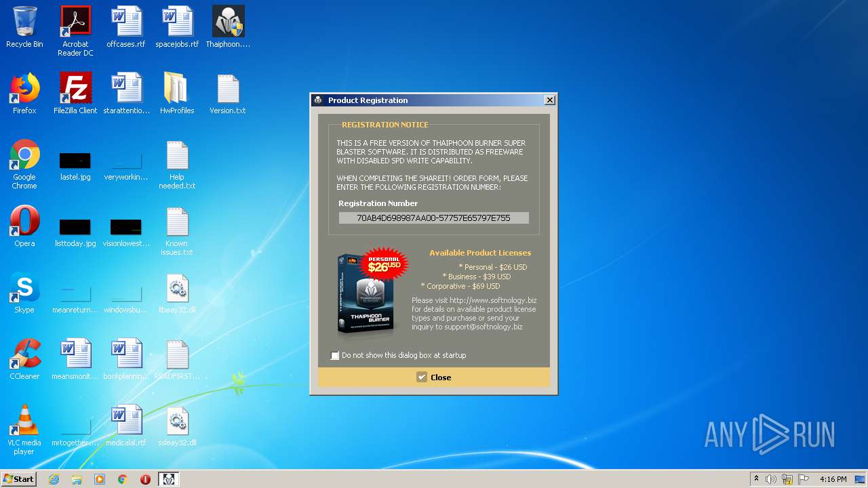
Task: Select ssleay32.dll file icon
Action: [177, 426]
